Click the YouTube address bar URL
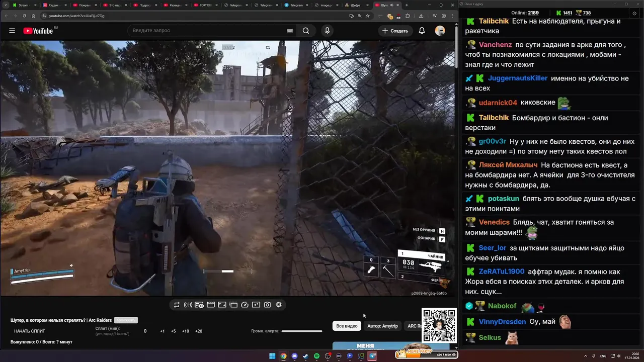Image resolution: width=644 pixels, height=362 pixels. (76, 16)
